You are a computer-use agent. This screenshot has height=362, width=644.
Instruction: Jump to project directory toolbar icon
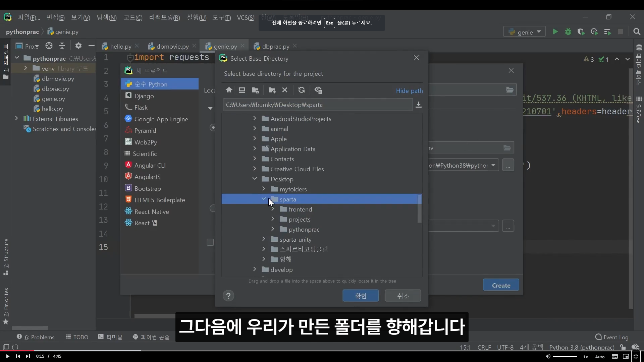(255, 90)
